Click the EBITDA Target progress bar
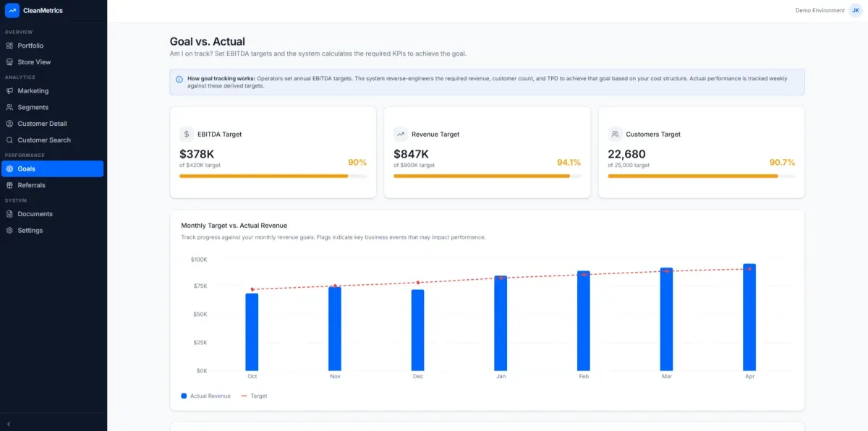868x431 pixels. coord(273,176)
